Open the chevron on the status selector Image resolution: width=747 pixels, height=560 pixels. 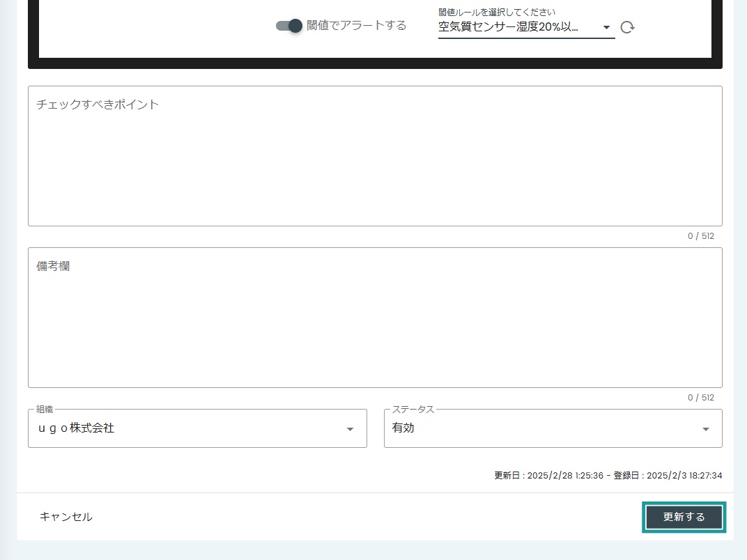coord(705,428)
